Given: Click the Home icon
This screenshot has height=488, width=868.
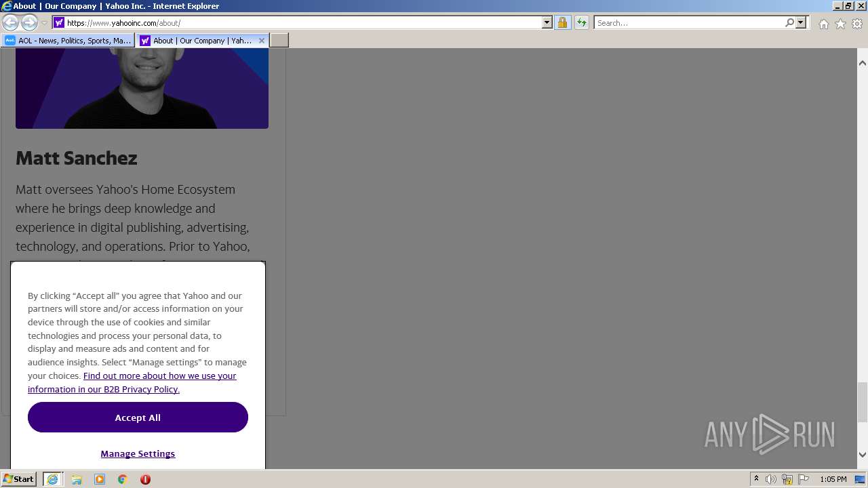Looking at the screenshot, I should coord(823,24).
